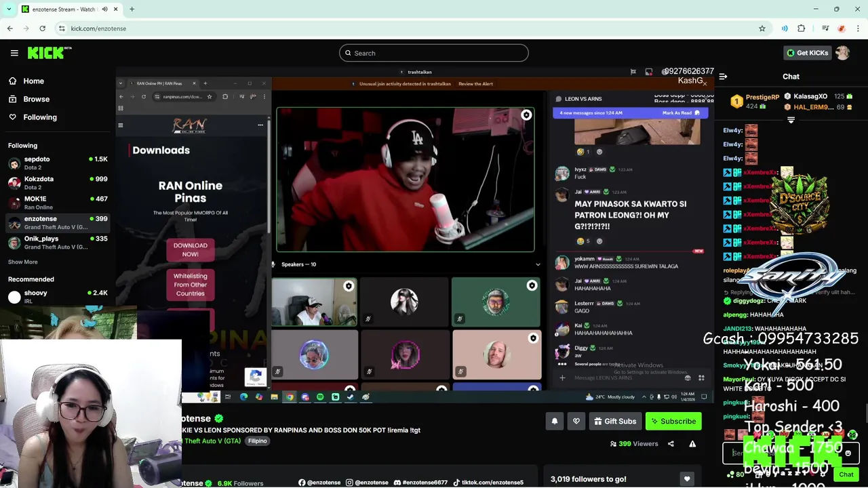This screenshot has height=488, width=868.
Task: Click the Get KICKs button
Action: pyautogui.click(x=807, y=53)
